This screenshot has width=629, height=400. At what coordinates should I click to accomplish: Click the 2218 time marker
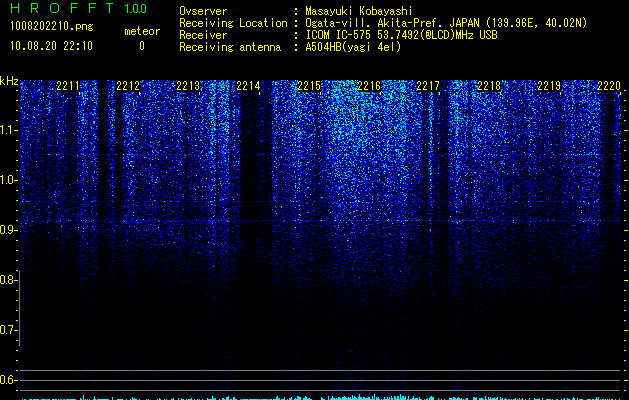click(489, 86)
